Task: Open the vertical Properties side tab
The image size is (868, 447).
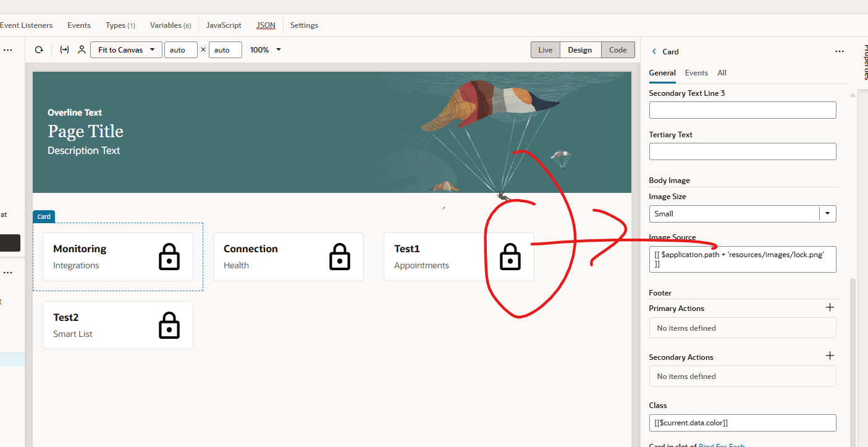Action: [x=865, y=62]
